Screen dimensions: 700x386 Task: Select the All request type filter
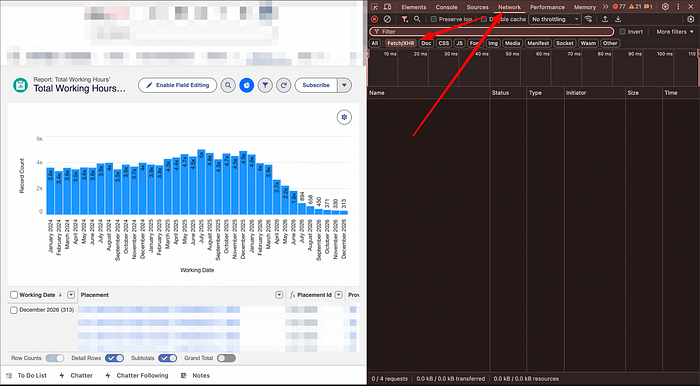pyautogui.click(x=375, y=43)
